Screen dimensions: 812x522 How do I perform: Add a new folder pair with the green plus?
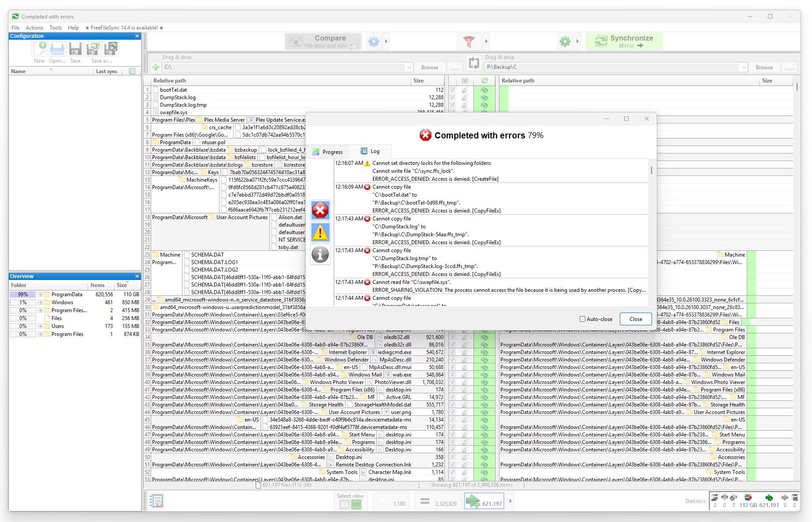[156, 67]
